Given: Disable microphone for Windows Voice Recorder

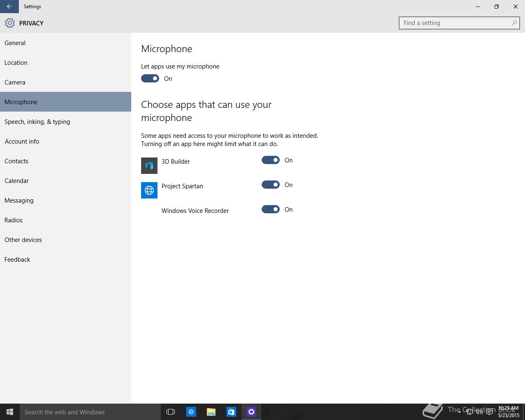Looking at the screenshot, I should [x=271, y=209].
